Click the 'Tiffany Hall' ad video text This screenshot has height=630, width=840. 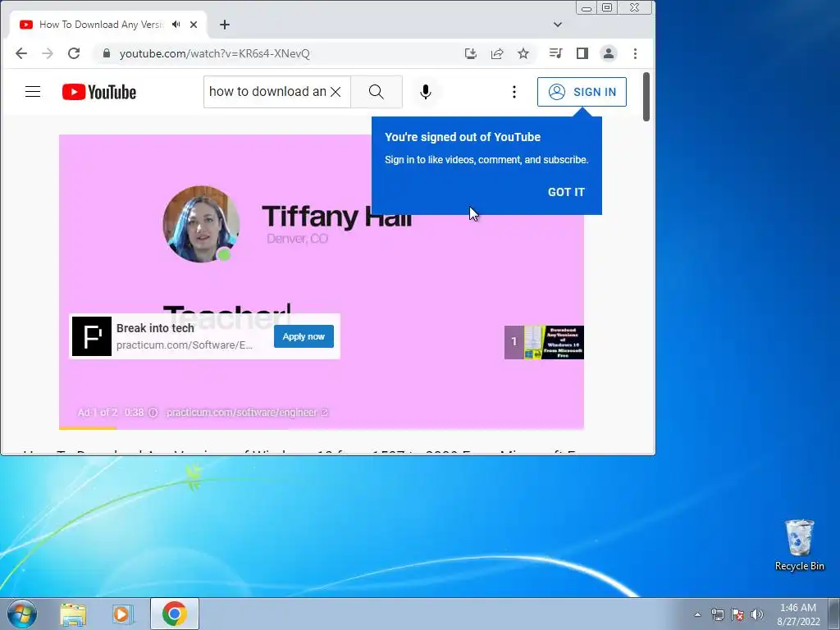[337, 217]
